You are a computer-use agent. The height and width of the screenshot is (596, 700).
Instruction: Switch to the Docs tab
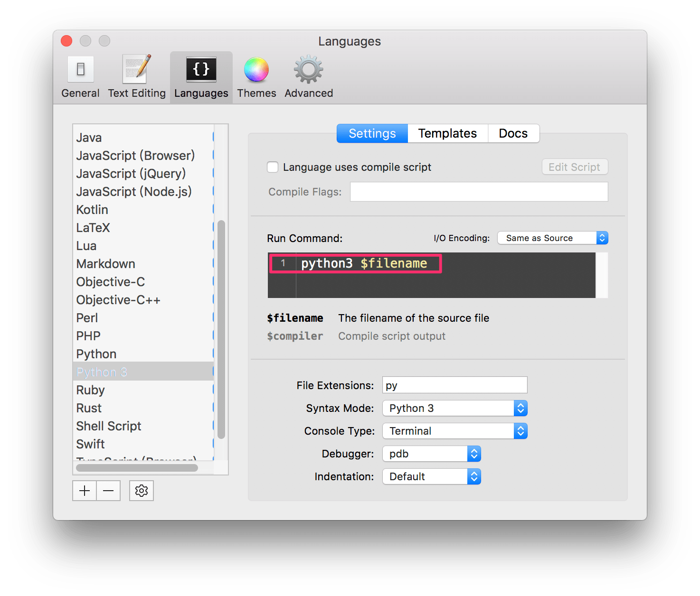click(x=513, y=133)
